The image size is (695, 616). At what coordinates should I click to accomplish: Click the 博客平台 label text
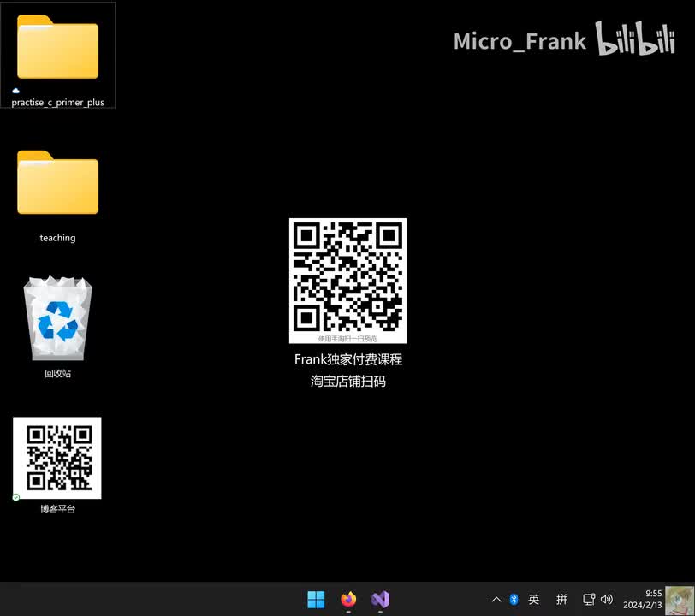point(57,509)
